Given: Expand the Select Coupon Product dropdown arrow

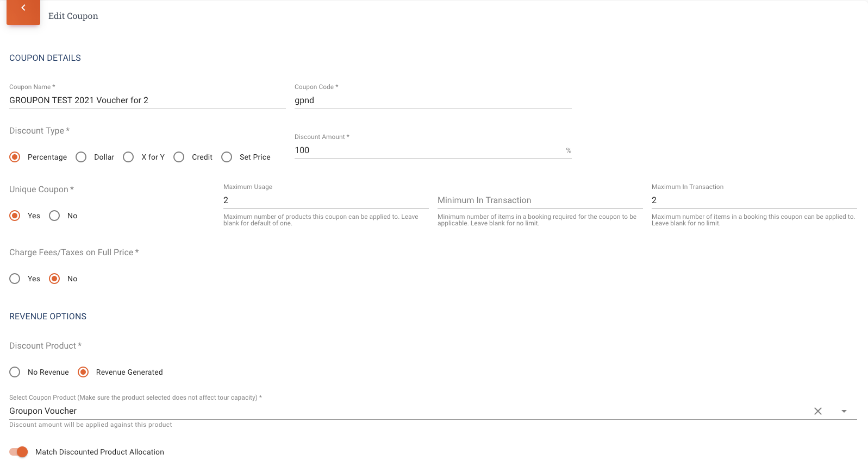Looking at the screenshot, I should [x=844, y=411].
